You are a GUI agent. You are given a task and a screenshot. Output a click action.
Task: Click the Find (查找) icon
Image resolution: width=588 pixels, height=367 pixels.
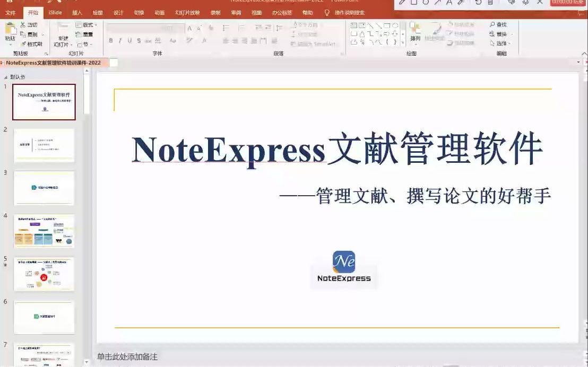(x=498, y=24)
